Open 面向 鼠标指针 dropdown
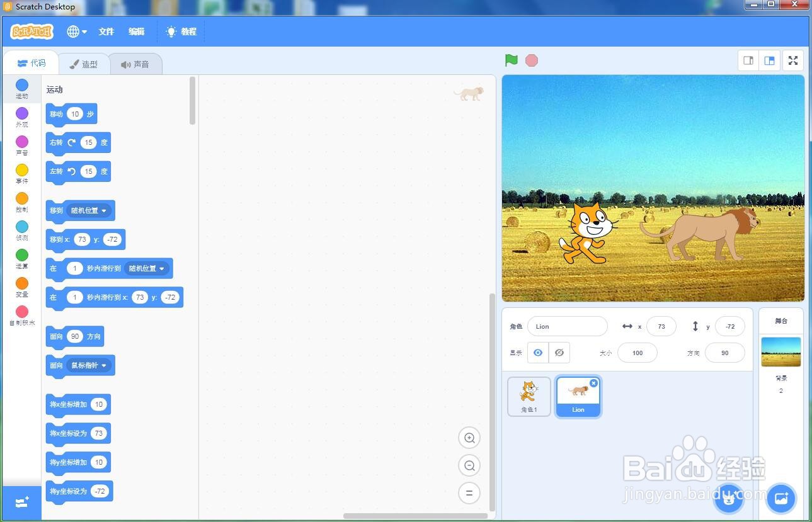 [89, 365]
